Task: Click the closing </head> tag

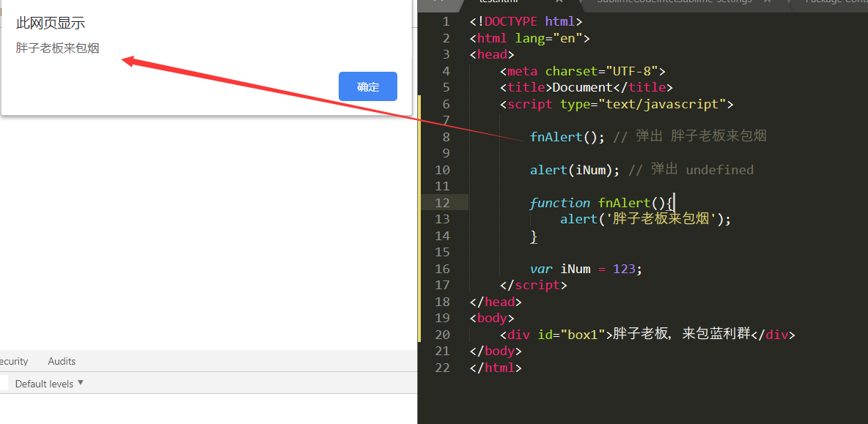Action: pyautogui.click(x=496, y=302)
